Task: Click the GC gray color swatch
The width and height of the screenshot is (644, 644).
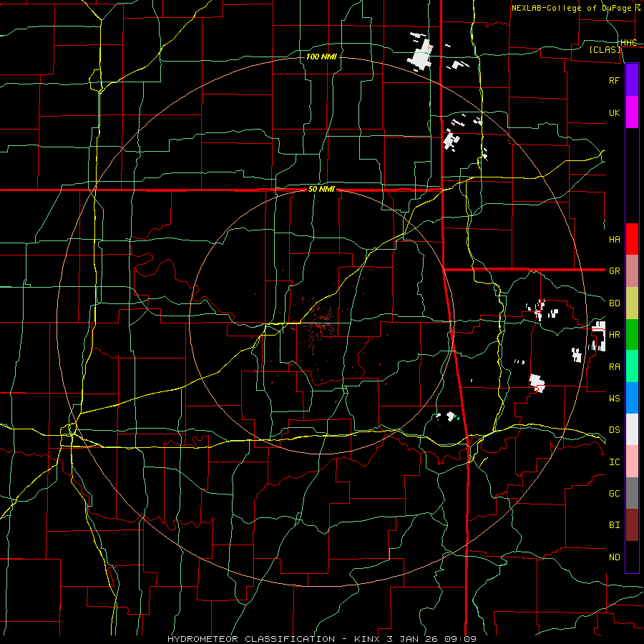Action: 632,493
